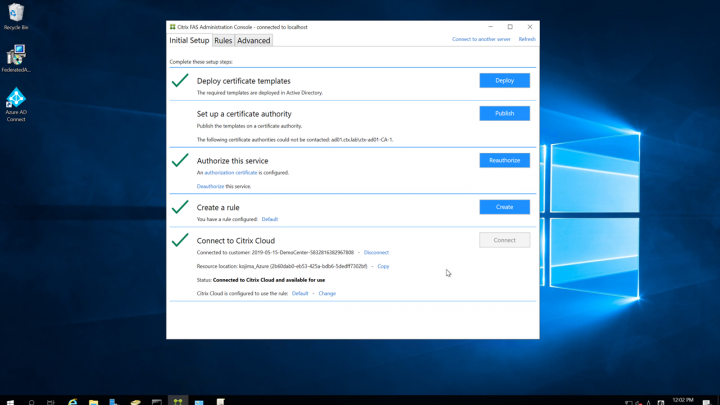Screen dimensions: 720x405
Task: Click the Citrix FAS title bar icon
Action: 173,27
